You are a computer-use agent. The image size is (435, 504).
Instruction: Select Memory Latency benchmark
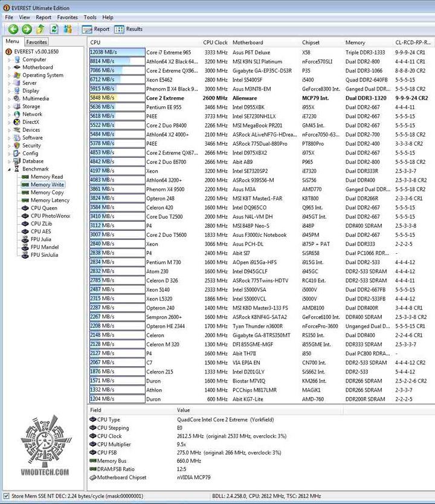coord(50,200)
